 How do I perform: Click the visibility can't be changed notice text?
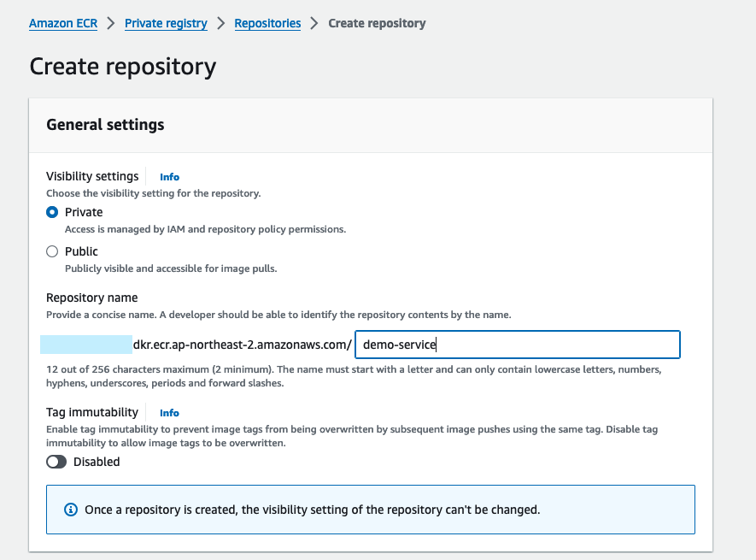(313, 510)
